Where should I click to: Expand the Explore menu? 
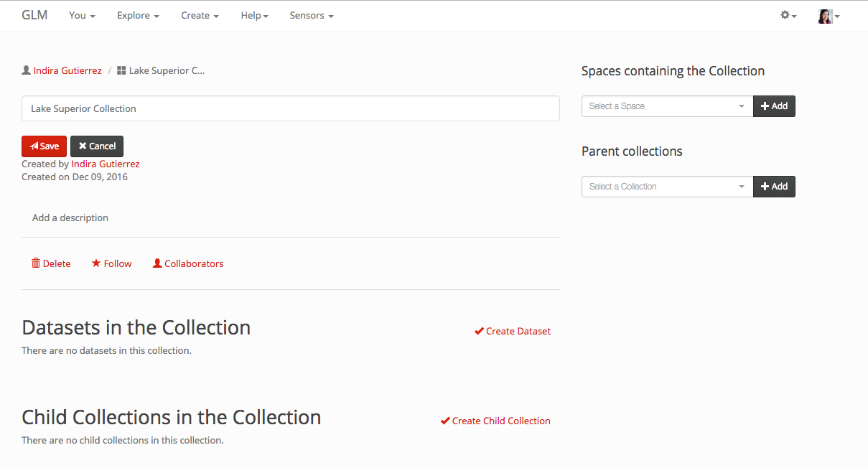point(138,15)
